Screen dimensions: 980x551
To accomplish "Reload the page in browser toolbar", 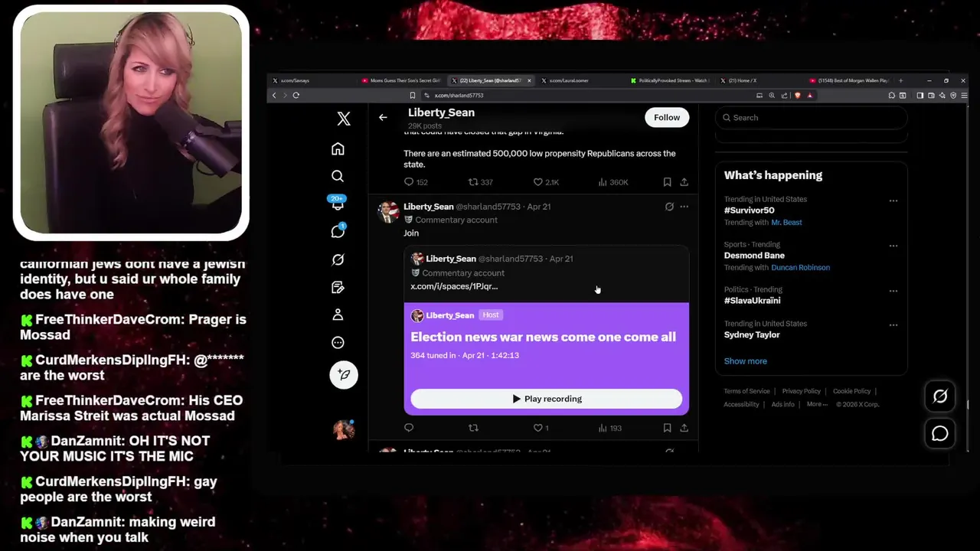I will (296, 96).
